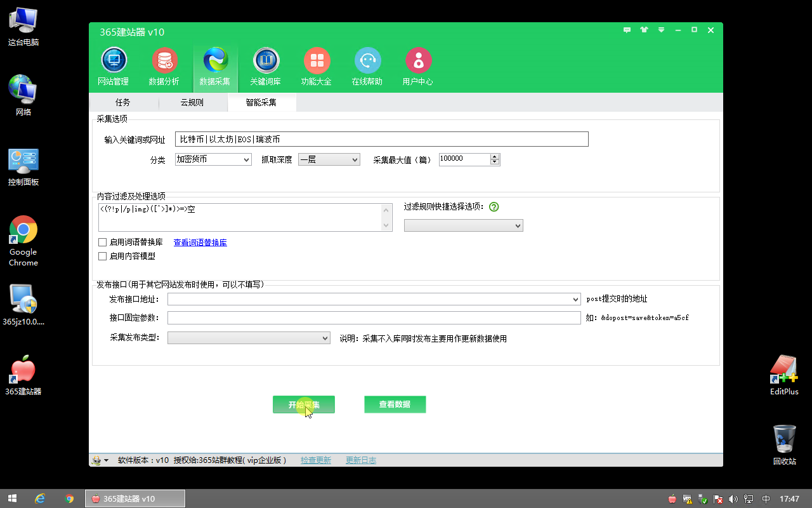Click the 中 input method indicator
Screen dimensions: 812x508
(766, 499)
